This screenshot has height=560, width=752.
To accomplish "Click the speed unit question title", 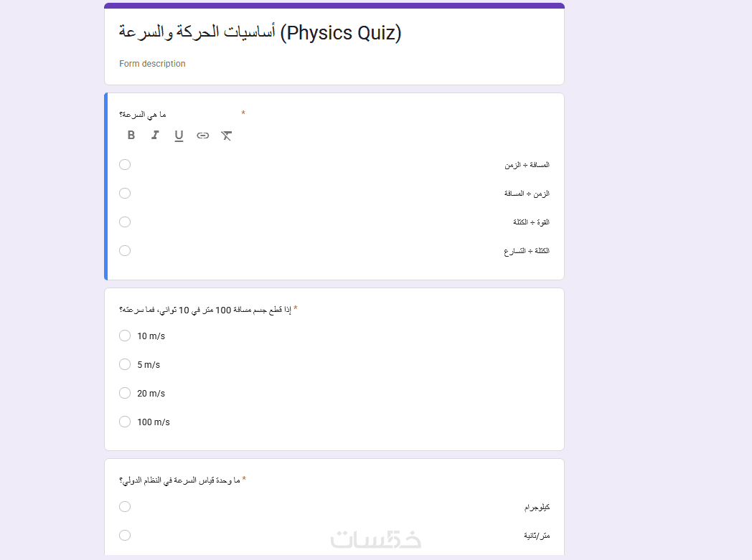I will pyautogui.click(x=182, y=480).
